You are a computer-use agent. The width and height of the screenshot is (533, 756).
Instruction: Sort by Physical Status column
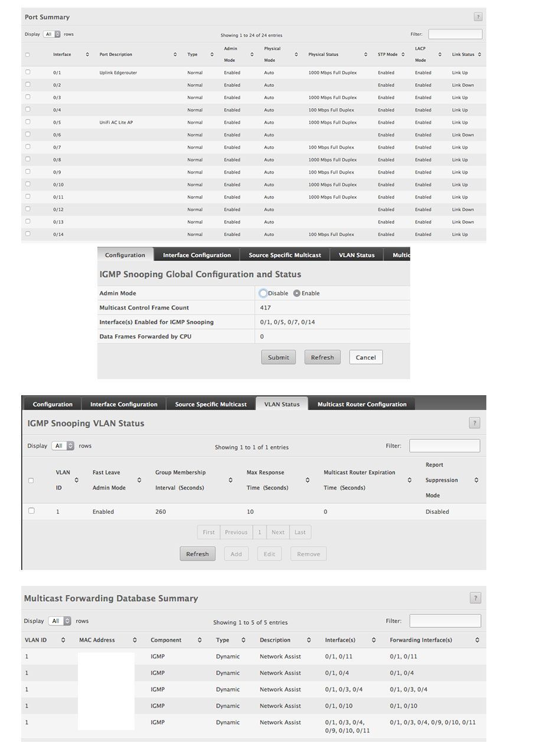tap(365, 54)
